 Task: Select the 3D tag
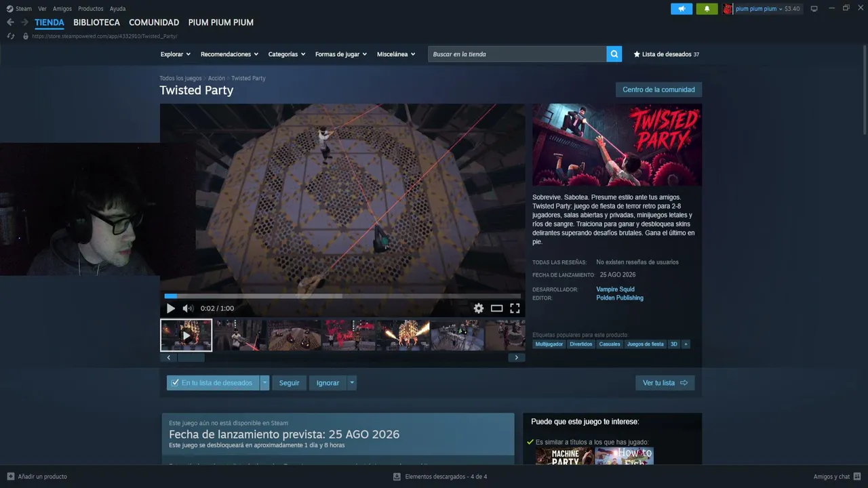pyautogui.click(x=674, y=344)
